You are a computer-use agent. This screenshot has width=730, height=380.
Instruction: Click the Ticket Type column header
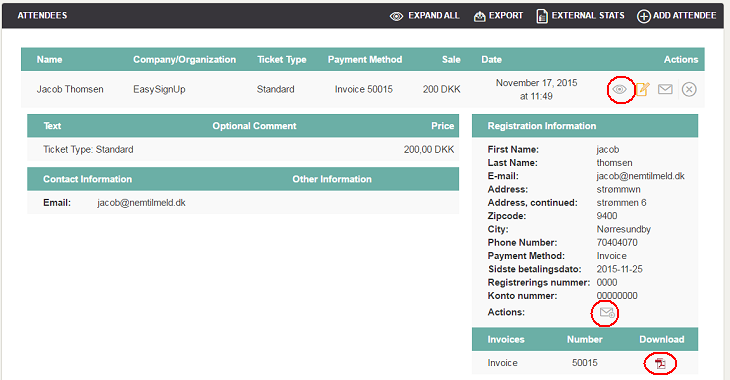point(282,60)
